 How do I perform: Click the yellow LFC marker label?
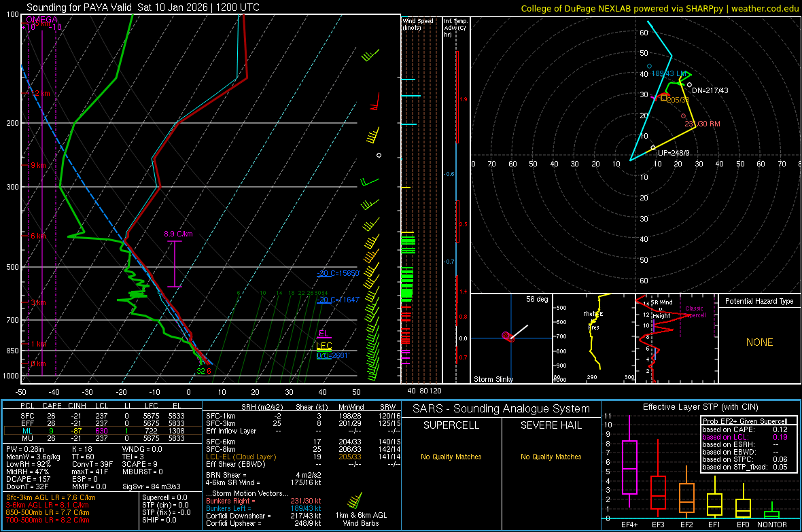pos(324,346)
